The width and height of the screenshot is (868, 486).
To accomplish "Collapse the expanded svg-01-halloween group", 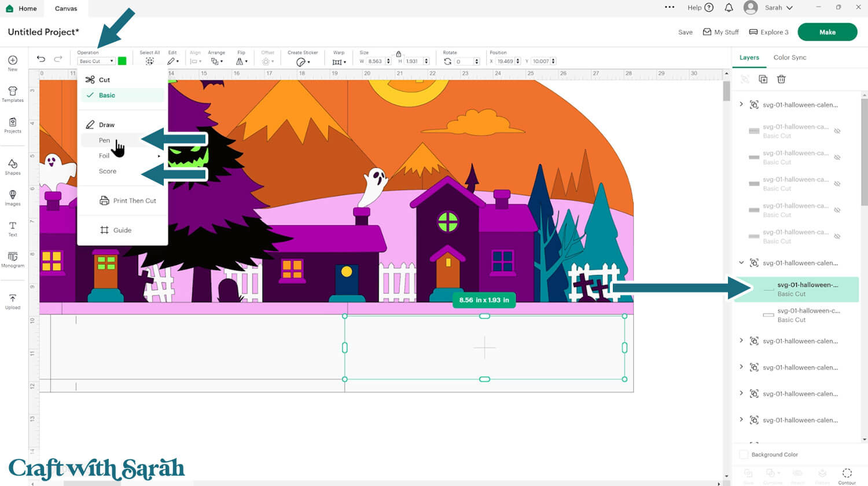I will pyautogui.click(x=741, y=263).
